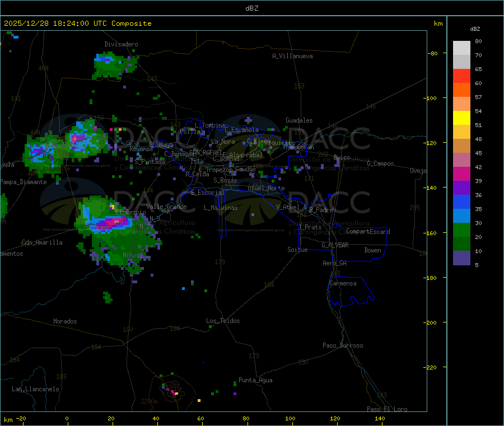Select the Aero_GA label
Image resolution: width=504 pixels, height=426 pixels.
pos(334,263)
